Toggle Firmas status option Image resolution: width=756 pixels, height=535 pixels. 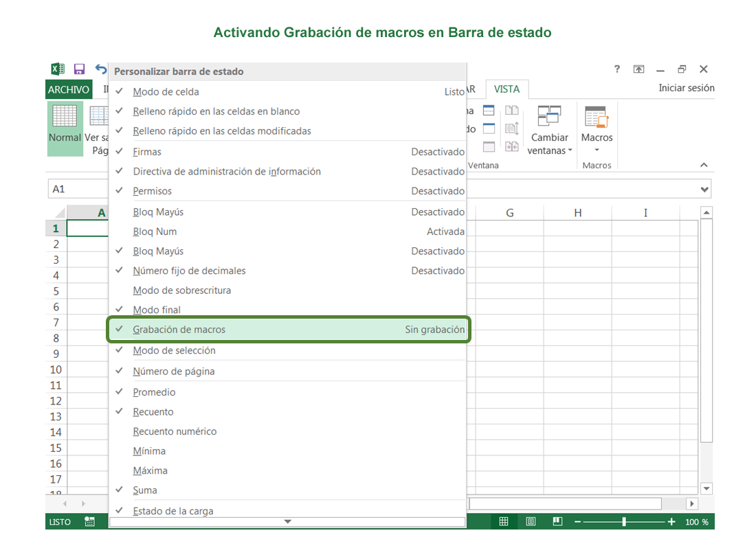(x=287, y=152)
